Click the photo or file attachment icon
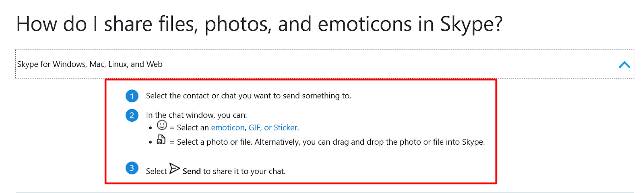 coord(161,140)
